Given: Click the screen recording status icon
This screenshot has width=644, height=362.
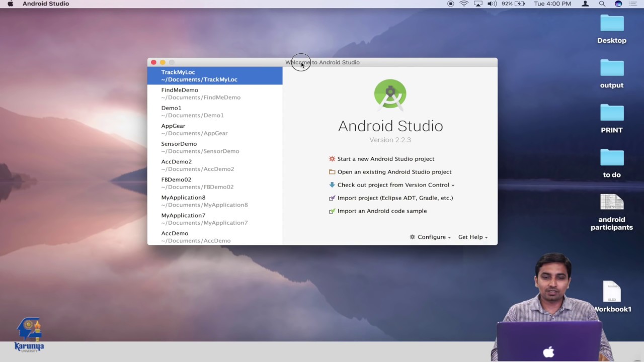Looking at the screenshot, I should coord(450,4).
